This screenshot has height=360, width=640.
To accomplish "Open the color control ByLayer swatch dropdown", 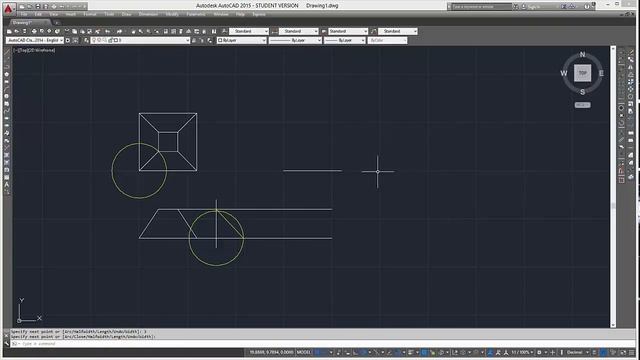I will [242, 40].
